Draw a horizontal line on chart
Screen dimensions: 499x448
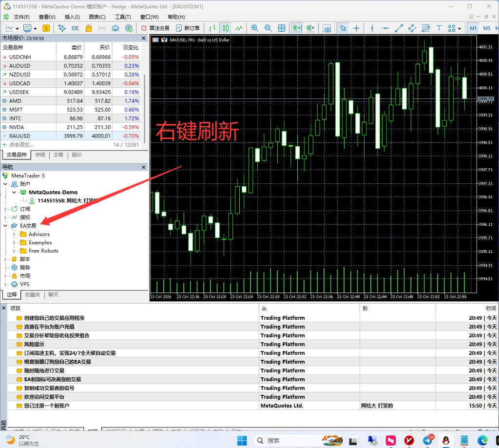pos(385,28)
